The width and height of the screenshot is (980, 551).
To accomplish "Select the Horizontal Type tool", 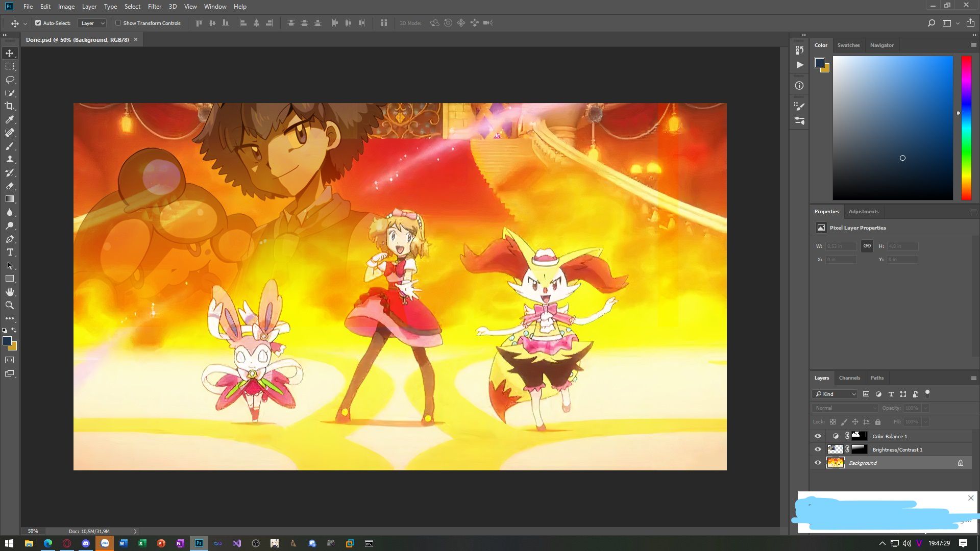I will pyautogui.click(x=10, y=253).
